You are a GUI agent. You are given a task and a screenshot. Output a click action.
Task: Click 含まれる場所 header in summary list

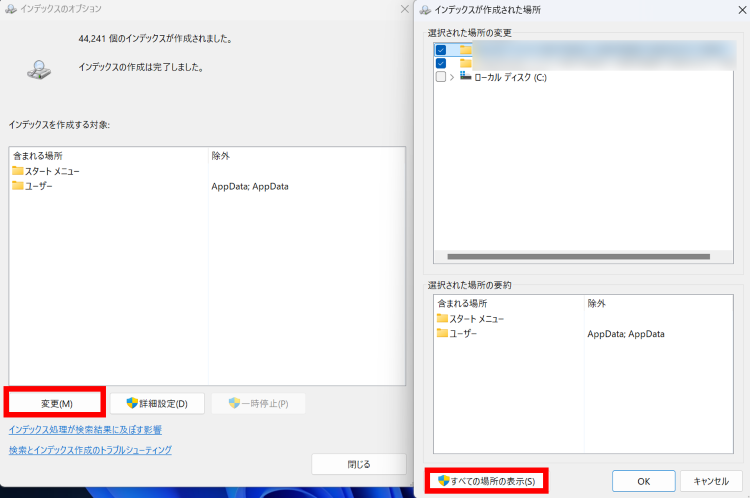[x=462, y=303]
